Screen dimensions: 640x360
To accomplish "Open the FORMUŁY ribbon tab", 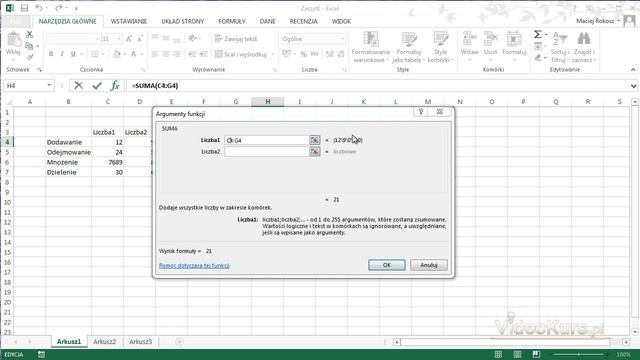I will tap(232, 21).
